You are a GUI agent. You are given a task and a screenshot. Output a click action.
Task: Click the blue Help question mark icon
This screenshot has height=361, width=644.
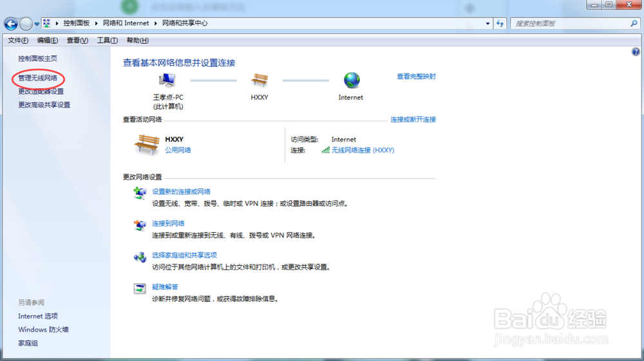point(636,51)
